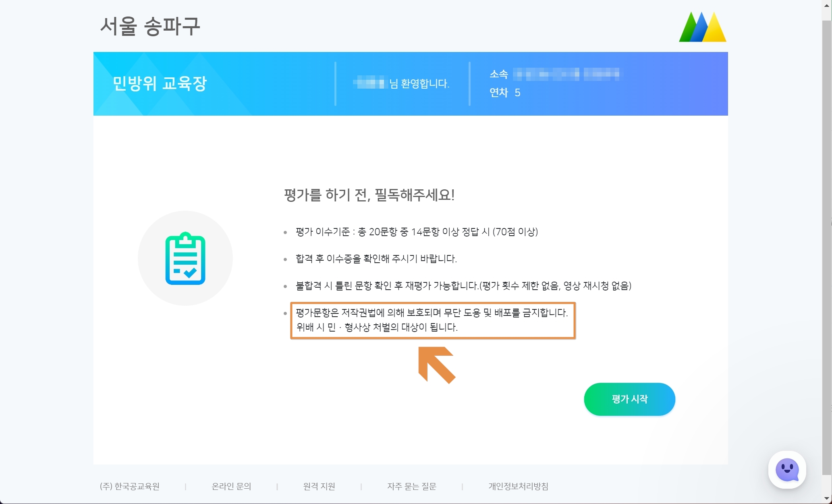
Task: Click the 서울 송파구 page title
Action: pyautogui.click(x=150, y=27)
